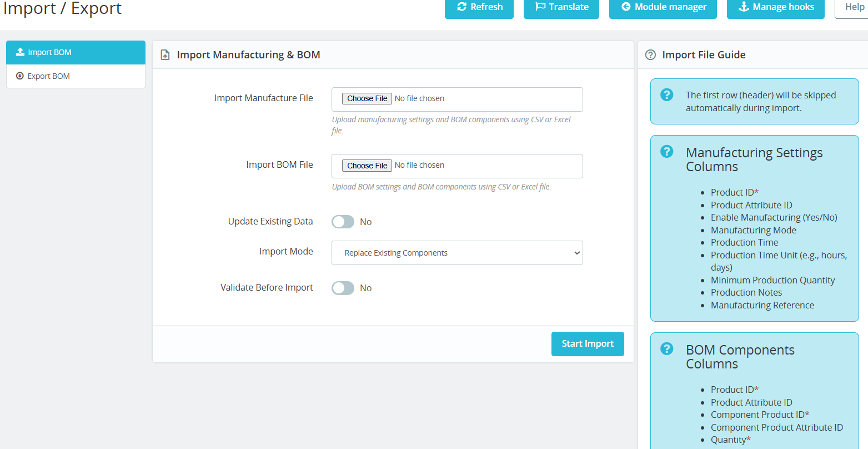Click the Manufacturing Reference list item
This screenshot has height=449, width=868.
[x=762, y=305]
